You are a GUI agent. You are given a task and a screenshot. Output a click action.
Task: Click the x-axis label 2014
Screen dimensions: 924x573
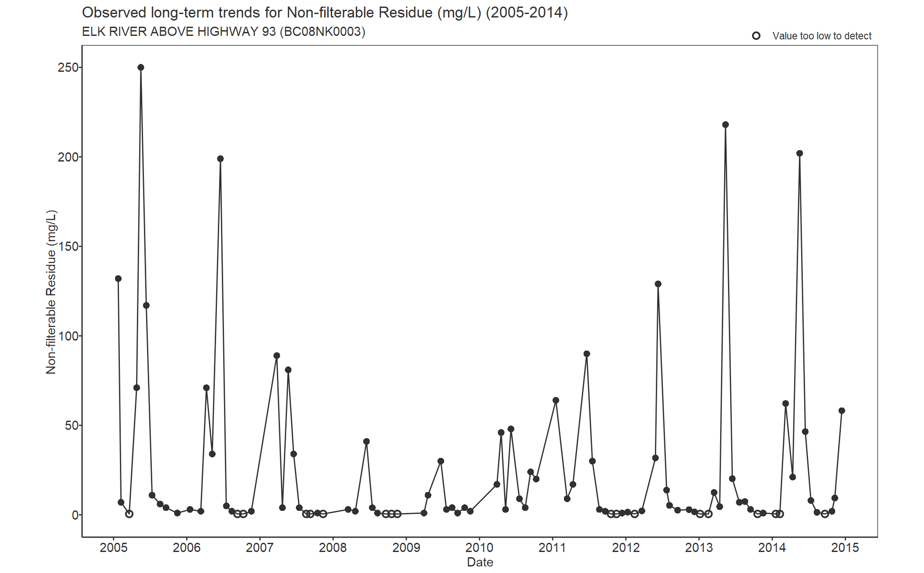tap(772, 548)
